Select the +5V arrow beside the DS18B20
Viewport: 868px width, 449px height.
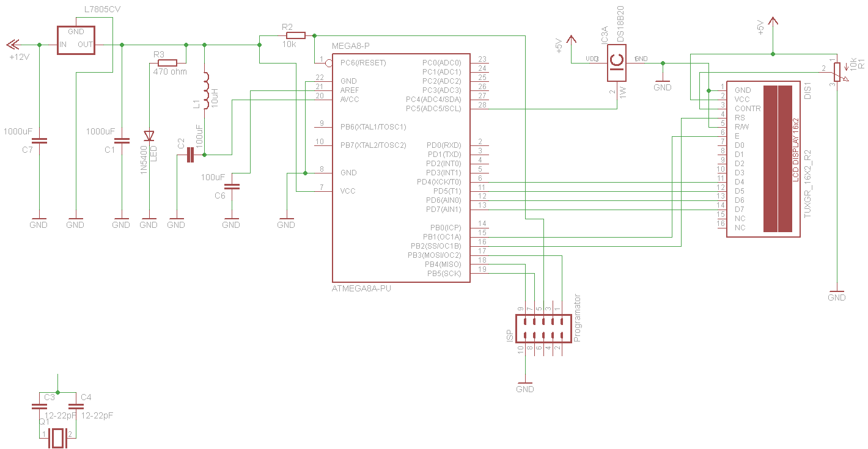(x=572, y=40)
